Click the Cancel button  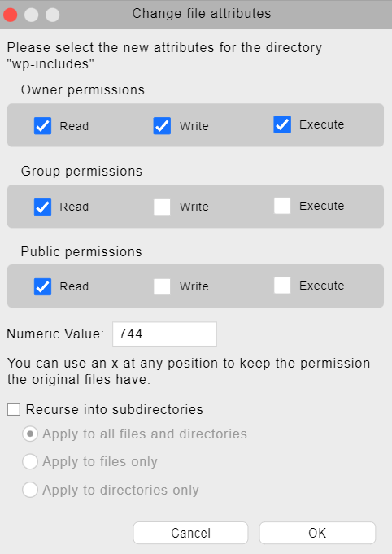190,533
